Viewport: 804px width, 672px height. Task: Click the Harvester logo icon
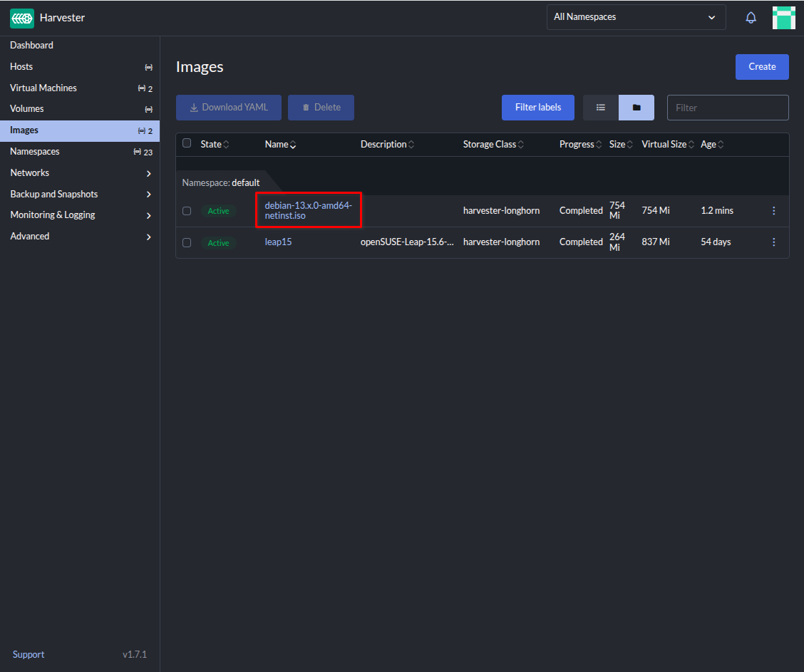click(22, 18)
